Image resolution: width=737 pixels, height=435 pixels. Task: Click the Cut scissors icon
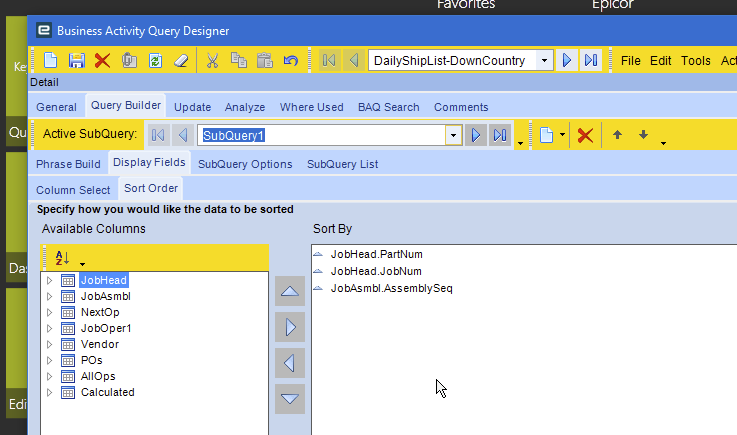pos(212,61)
